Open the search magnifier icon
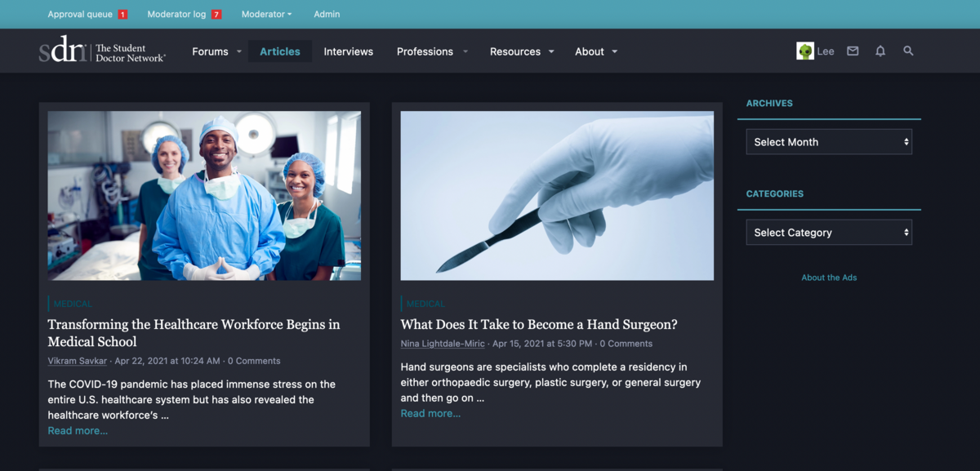The height and width of the screenshot is (471, 980). click(908, 51)
